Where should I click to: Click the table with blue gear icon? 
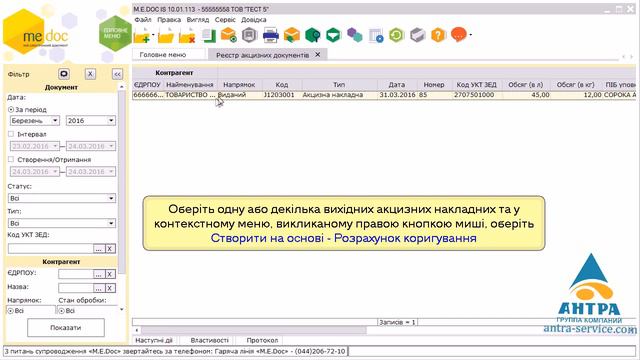[376, 36]
